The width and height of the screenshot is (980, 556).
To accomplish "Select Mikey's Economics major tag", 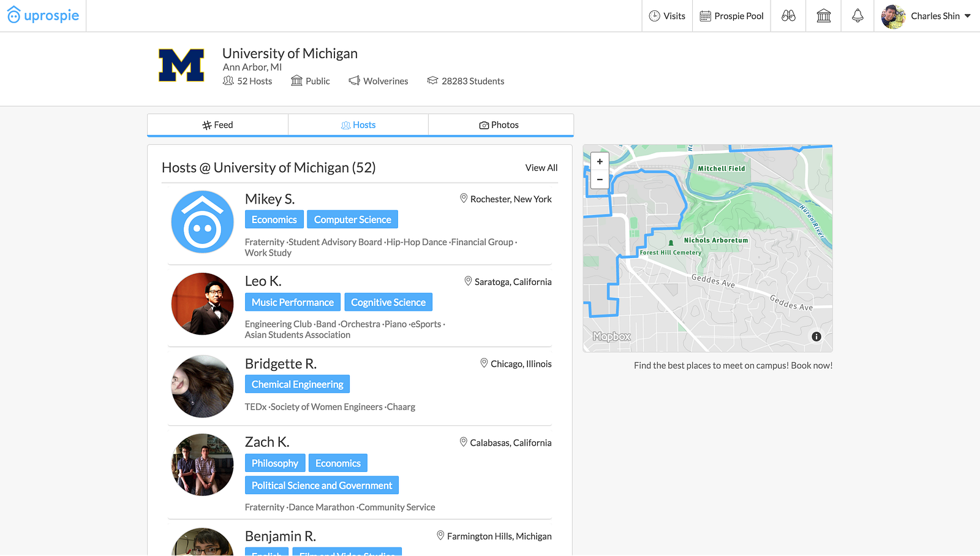I will (274, 219).
